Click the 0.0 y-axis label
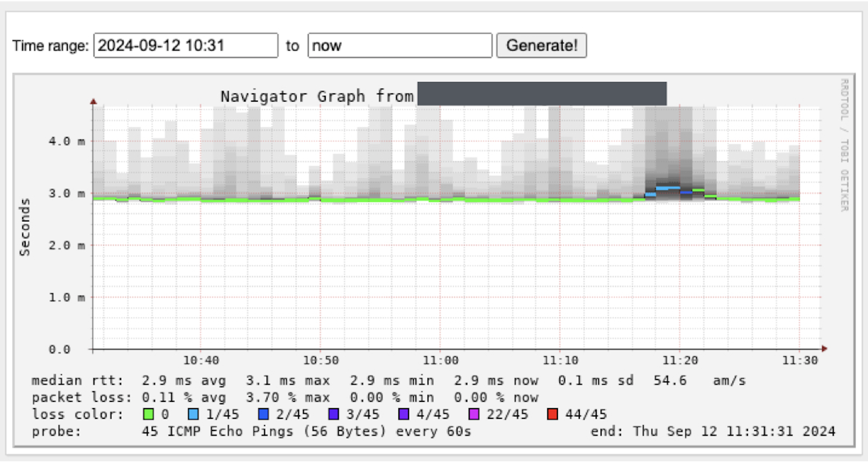The image size is (868, 462). (60, 349)
